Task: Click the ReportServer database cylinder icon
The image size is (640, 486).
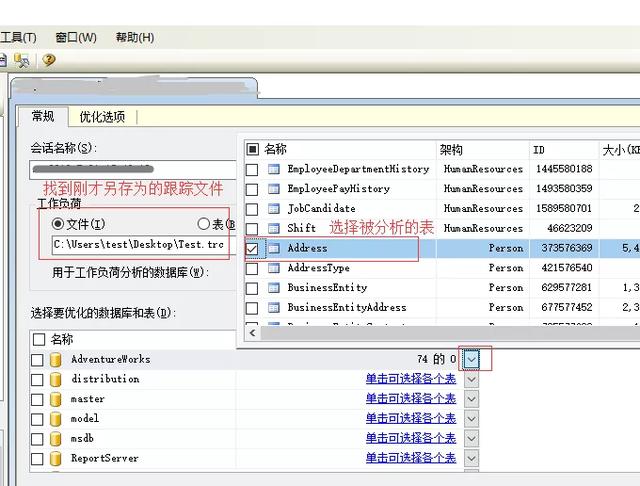Action: click(x=56, y=459)
